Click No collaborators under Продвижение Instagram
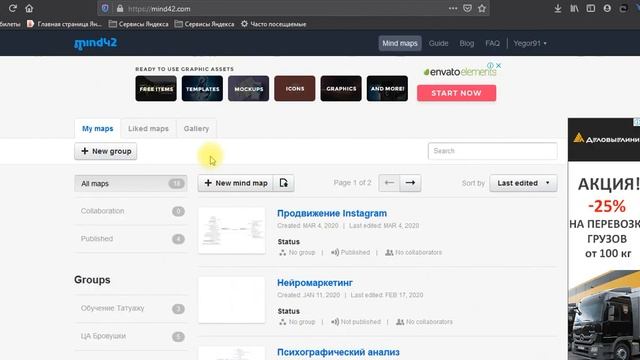This screenshot has height=360, width=640. coord(413,253)
